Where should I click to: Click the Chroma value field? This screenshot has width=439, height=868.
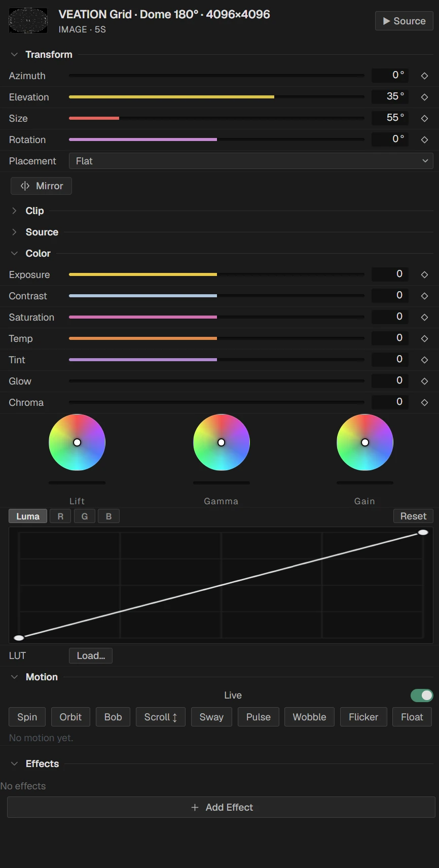click(x=390, y=402)
